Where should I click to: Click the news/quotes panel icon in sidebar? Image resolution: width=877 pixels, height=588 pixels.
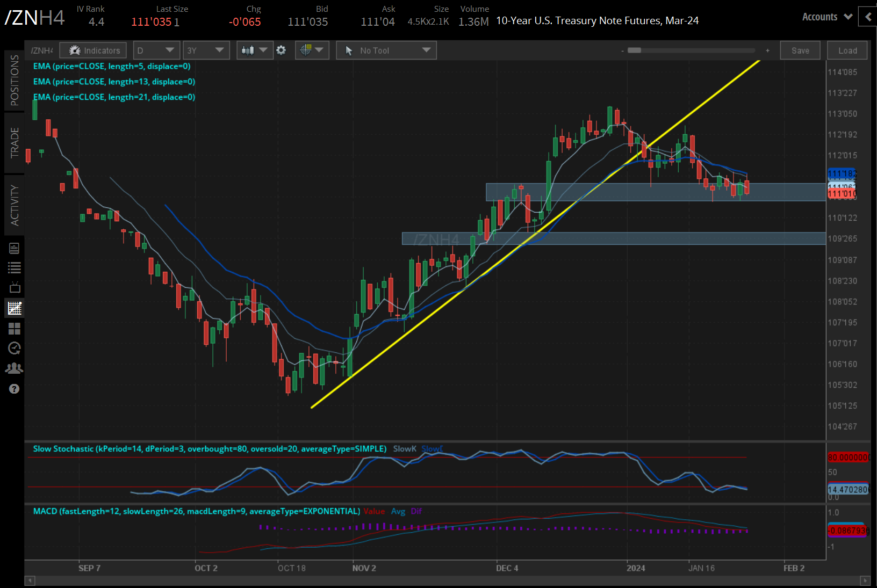[14, 248]
